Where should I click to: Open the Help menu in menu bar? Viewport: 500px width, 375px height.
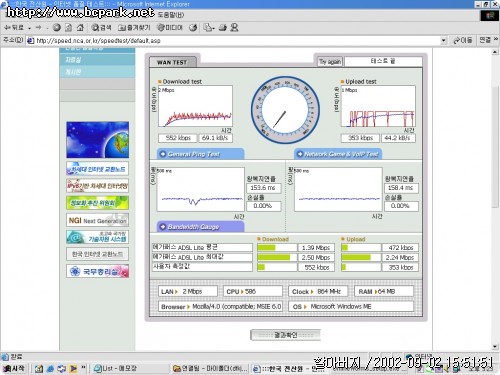[x=171, y=15]
